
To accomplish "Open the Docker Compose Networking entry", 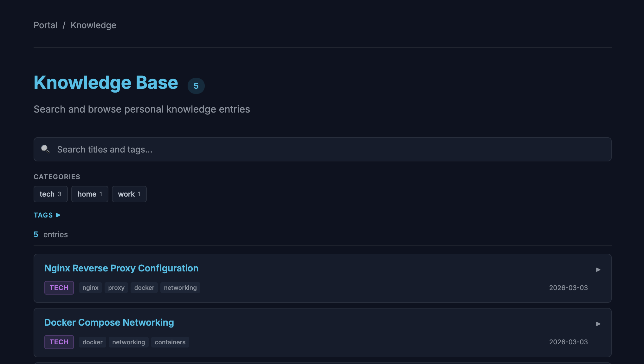I will coord(109,322).
